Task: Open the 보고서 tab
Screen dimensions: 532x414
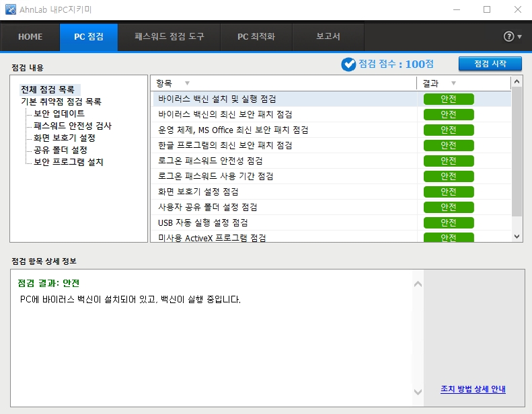Action: coord(328,37)
